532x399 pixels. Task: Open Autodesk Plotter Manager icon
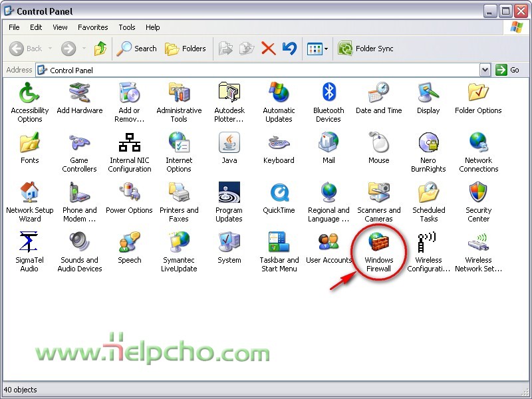click(x=229, y=102)
